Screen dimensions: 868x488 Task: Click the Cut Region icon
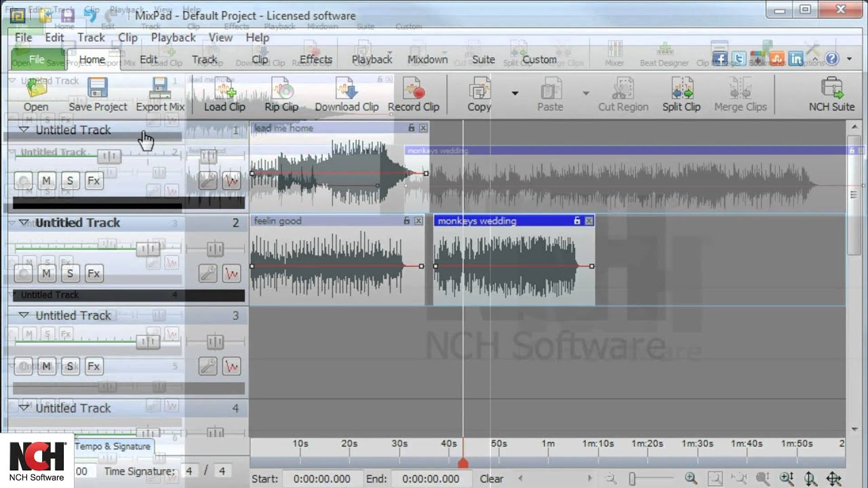[x=623, y=88]
